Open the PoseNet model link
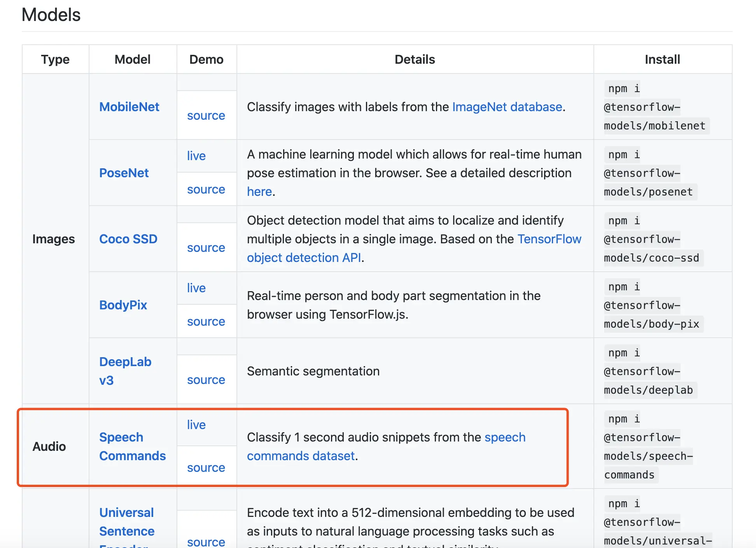 (x=124, y=173)
